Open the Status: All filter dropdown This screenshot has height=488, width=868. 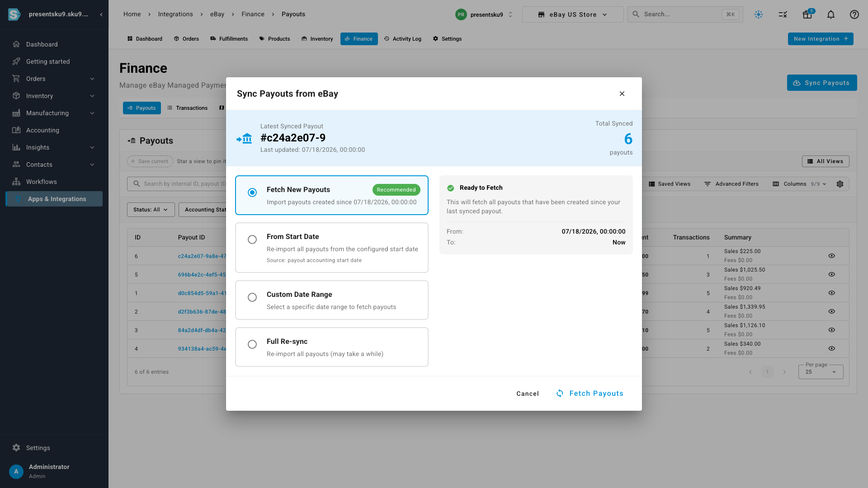[151, 210]
